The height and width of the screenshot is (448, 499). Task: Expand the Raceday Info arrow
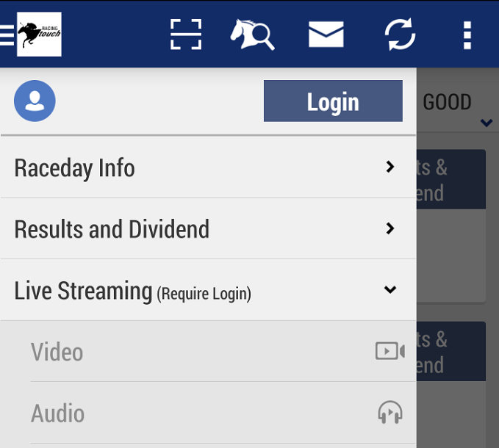click(x=390, y=167)
